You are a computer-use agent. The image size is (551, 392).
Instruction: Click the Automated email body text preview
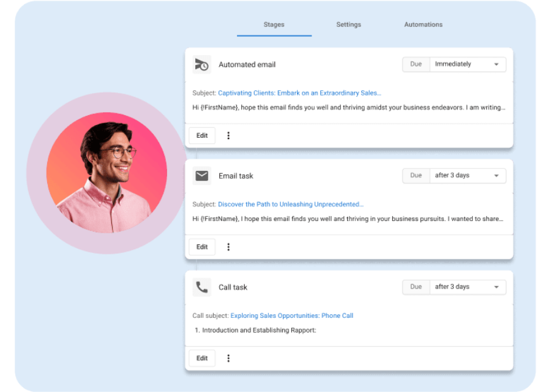pos(349,107)
